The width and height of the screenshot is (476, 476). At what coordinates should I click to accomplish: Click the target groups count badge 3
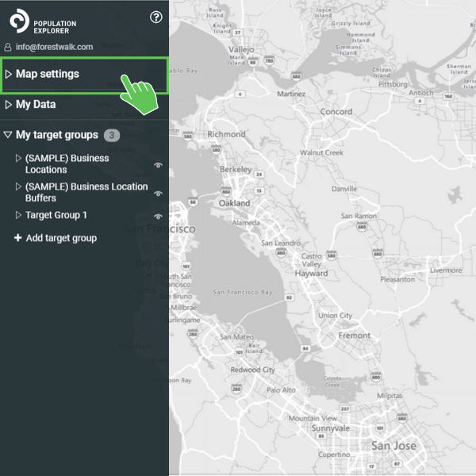(112, 135)
